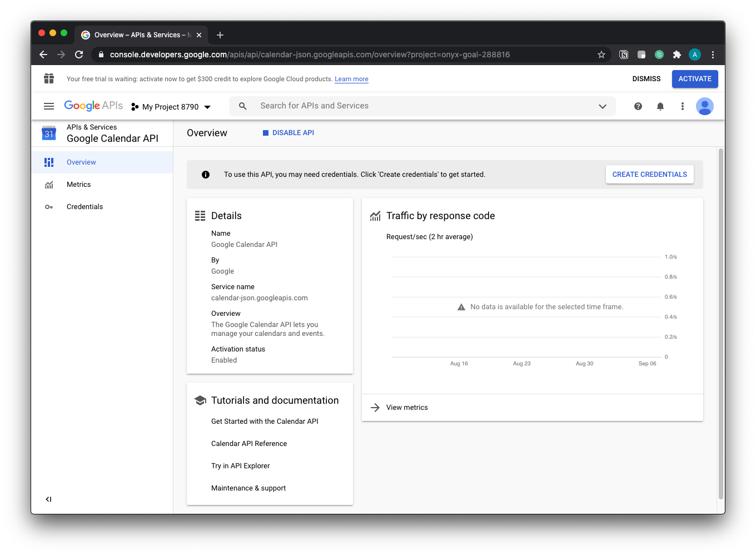Open the Learn more link
The image size is (756, 555).
point(351,79)
